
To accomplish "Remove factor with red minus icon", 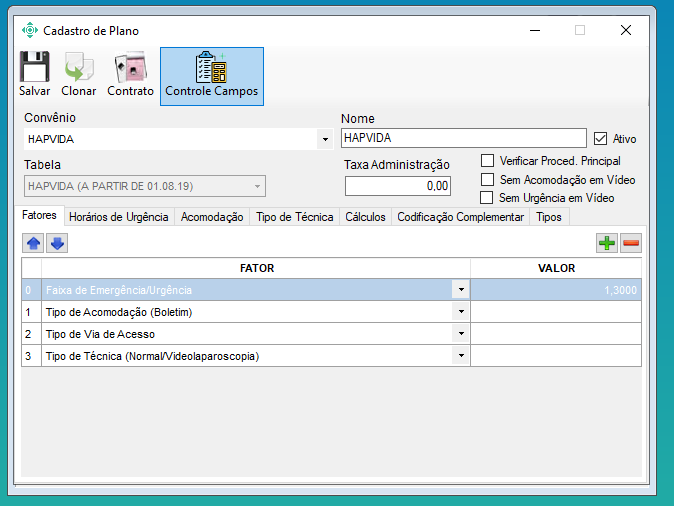I will 630,243.
